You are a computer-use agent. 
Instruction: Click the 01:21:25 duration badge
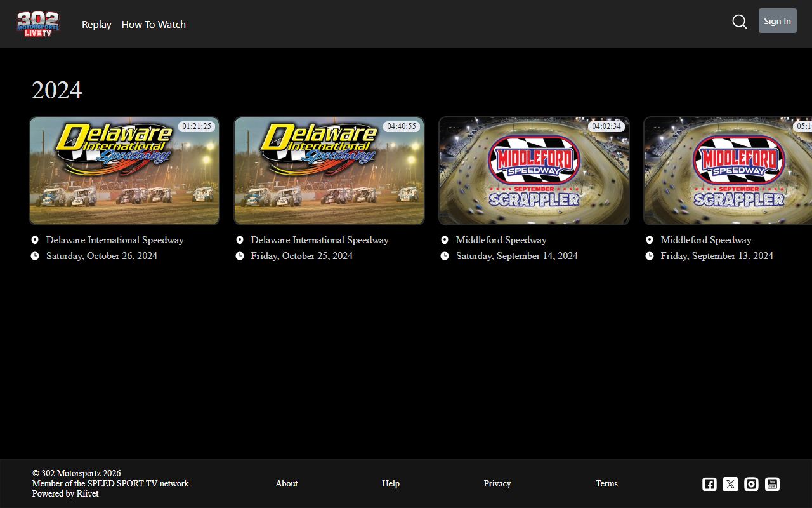197,126
